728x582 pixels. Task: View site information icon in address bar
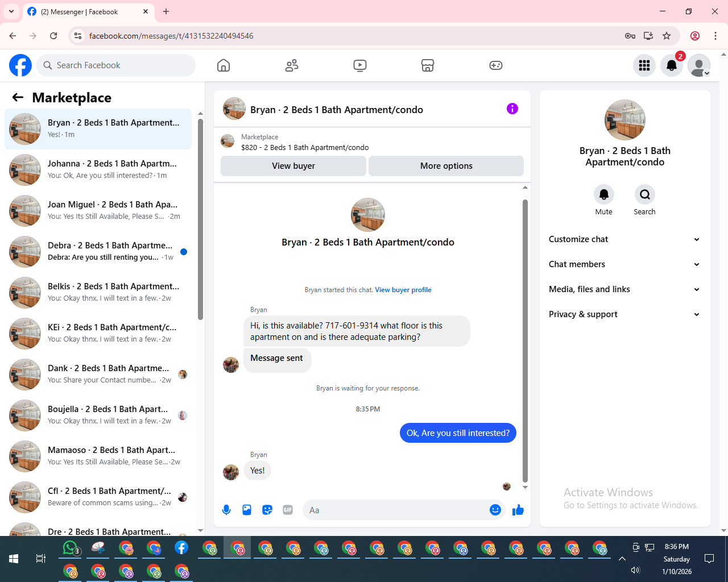coord(78,36)
